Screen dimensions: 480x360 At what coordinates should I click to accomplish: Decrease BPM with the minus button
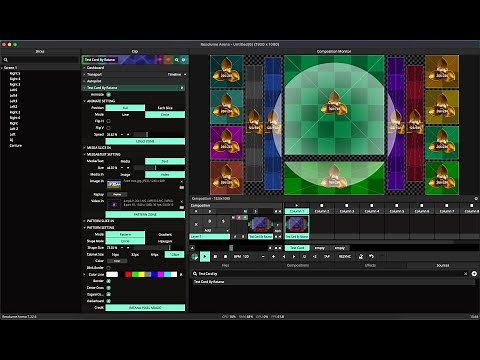263,256
